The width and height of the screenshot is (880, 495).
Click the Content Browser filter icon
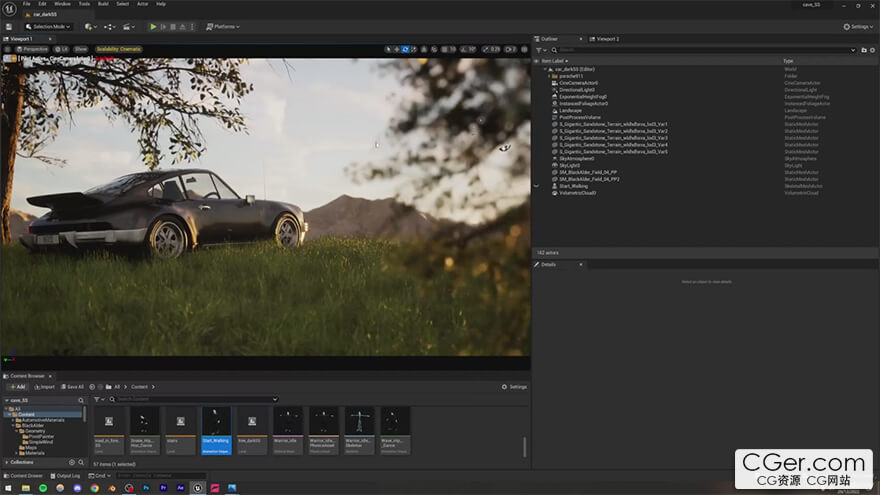coord(98,399)
